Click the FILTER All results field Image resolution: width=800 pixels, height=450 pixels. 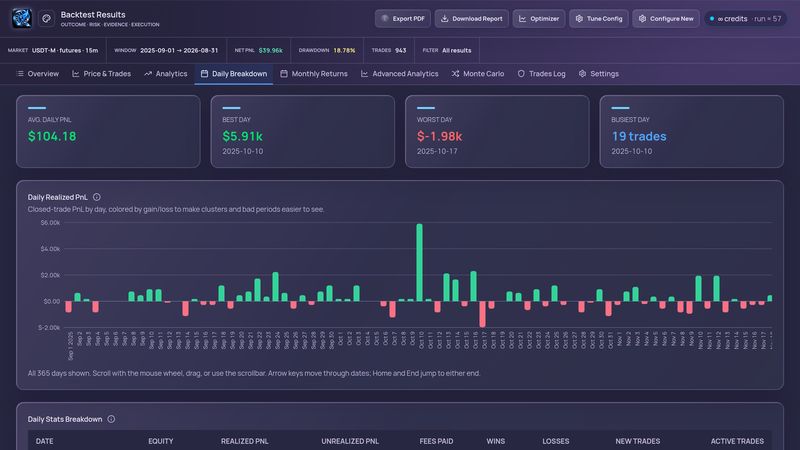pos(447,51)
